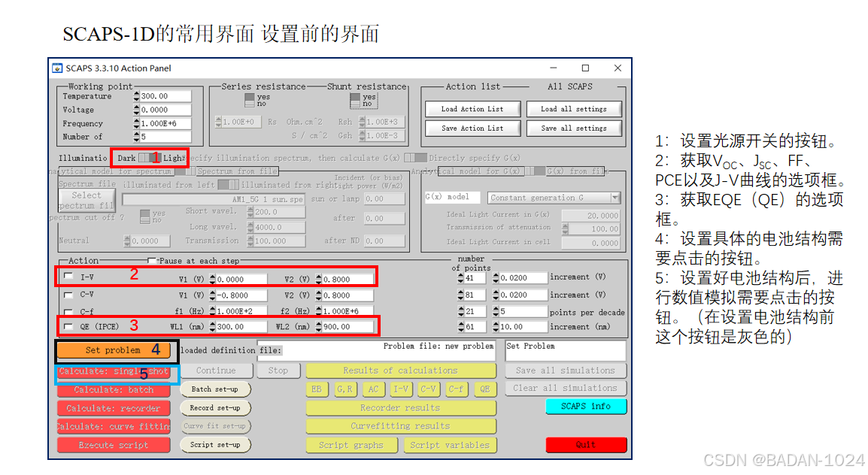The image size is (868, 475).
Task: Open Recorder results
Action: pyautogui.click(x=400, y=408)
